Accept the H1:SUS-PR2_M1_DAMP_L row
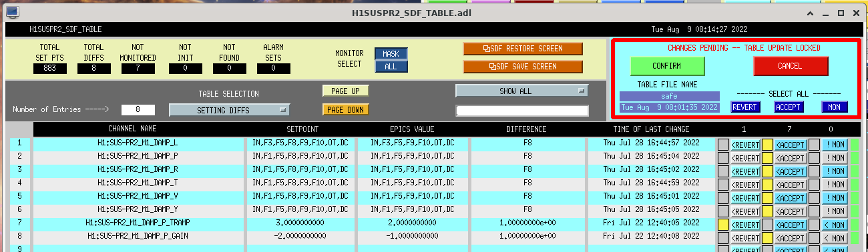The image size is (868, 252). pyautogui.click(x=791, y=144)
